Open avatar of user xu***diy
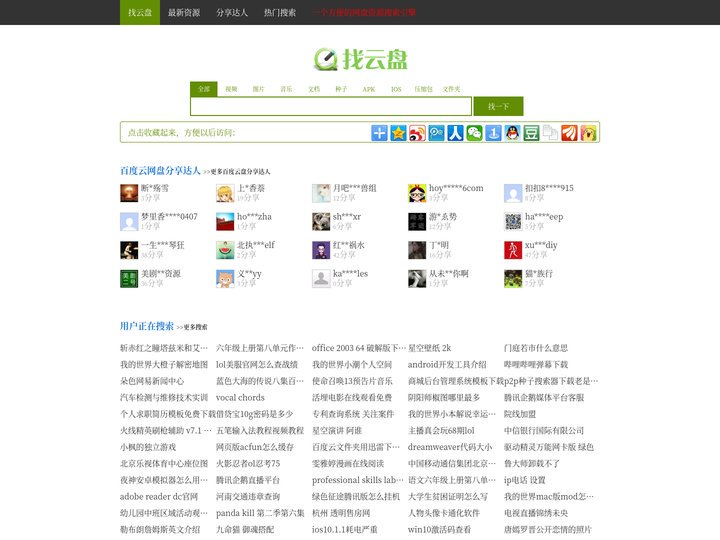 [513, 250]
